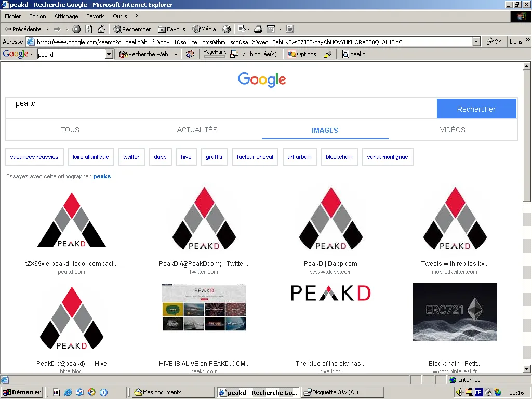
Task: Launch Internet Explorer from quick launch
Action: 68,392
